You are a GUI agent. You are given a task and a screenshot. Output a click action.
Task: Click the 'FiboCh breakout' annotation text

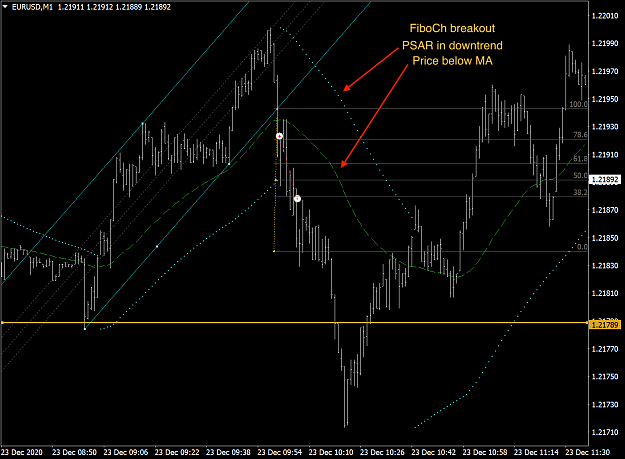click(452, 28)
